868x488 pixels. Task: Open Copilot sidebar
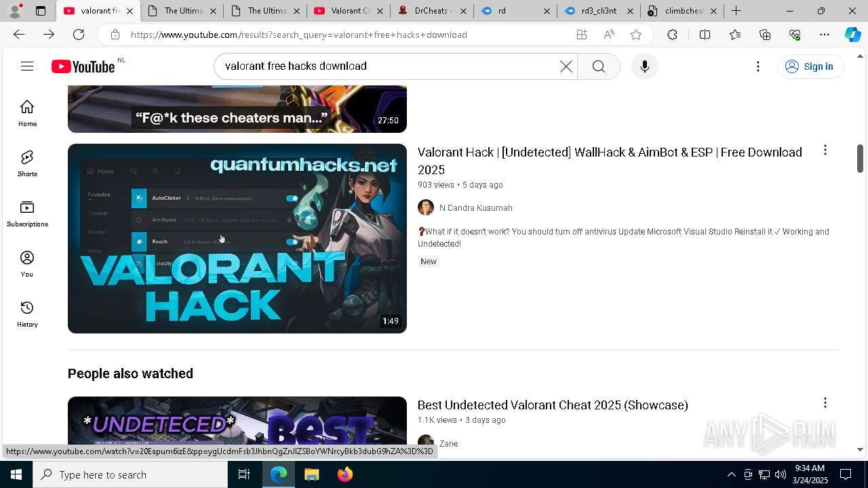coord(852,35)
